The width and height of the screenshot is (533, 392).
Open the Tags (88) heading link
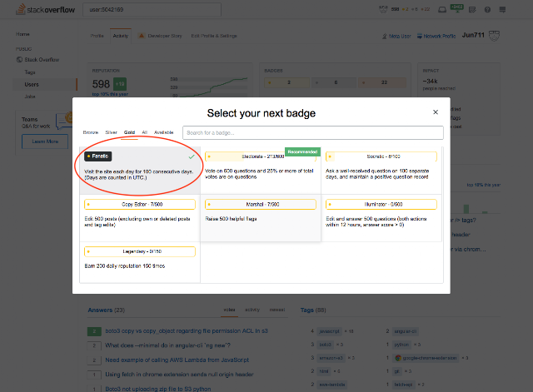click(313, 310)
